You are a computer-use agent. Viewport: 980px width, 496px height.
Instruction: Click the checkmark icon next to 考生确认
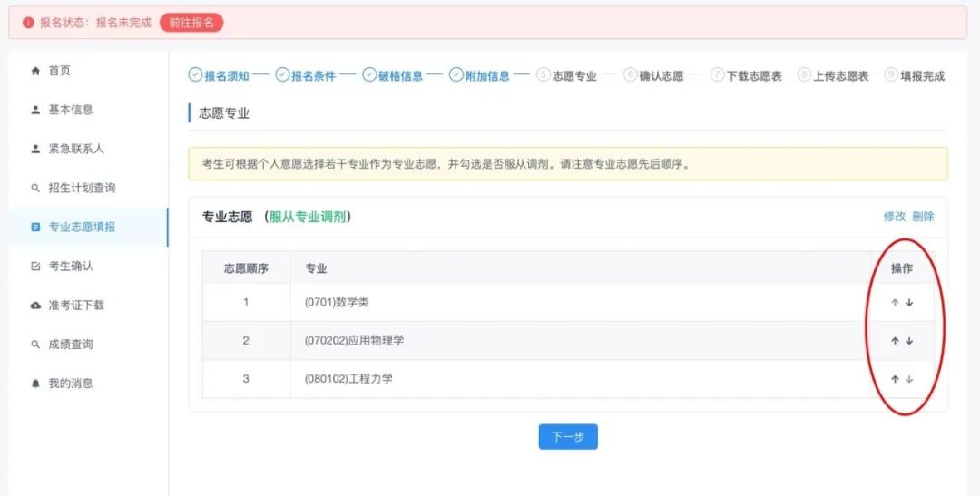click(35, 266)
